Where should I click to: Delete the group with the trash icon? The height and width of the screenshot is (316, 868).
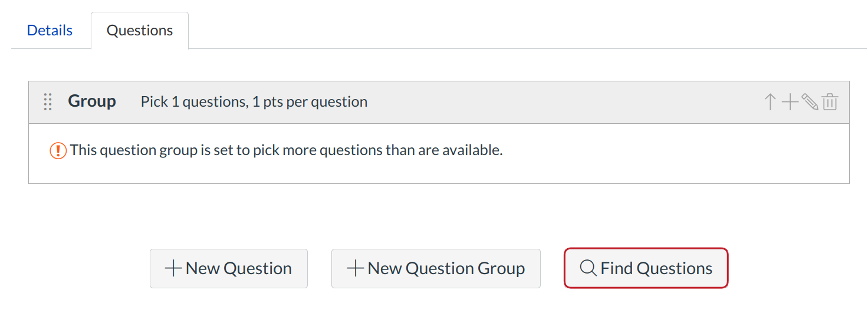click(830, 102)
